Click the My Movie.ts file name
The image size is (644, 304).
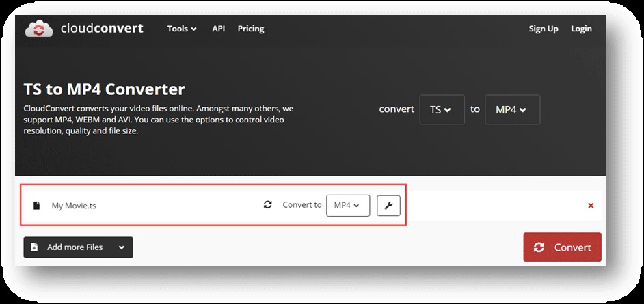[x=74, y=206]
